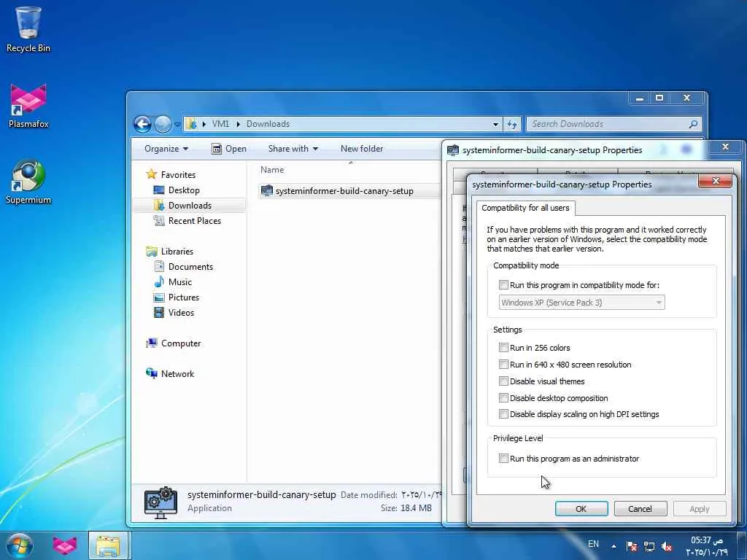This screenshot has width=747, height=560.
Task: Click the Name column header
Action: click(272, 169)
